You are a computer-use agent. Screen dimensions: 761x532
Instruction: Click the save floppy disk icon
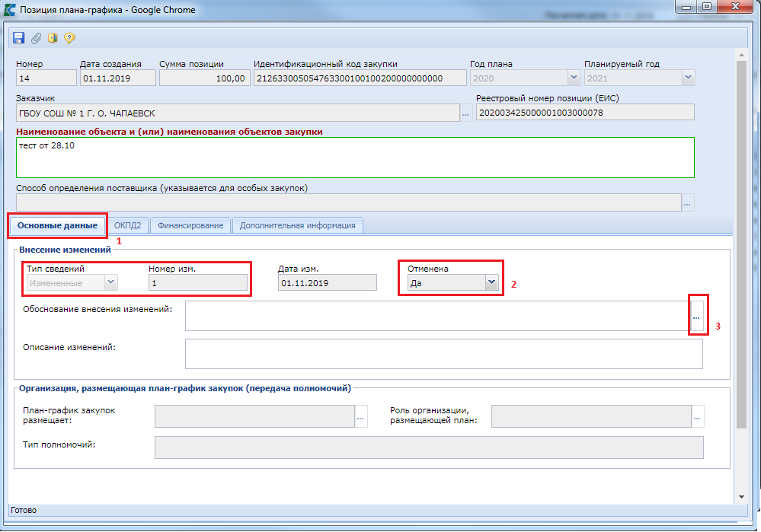[20, 38]
